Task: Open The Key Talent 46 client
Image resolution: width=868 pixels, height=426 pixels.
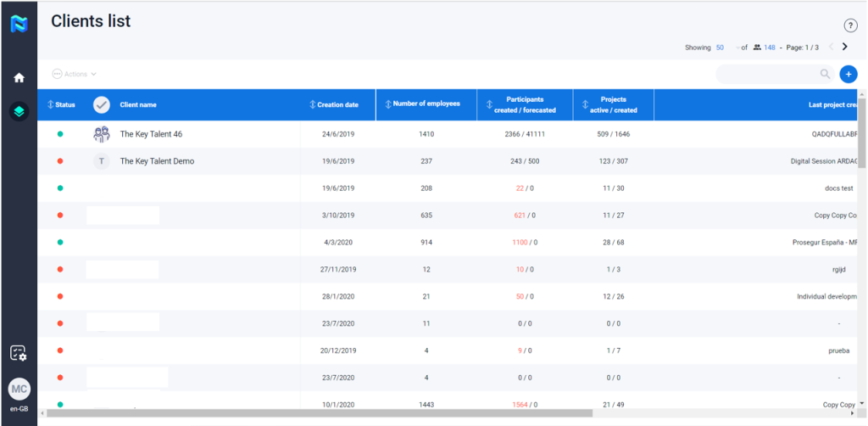Action: click(151, 134)
